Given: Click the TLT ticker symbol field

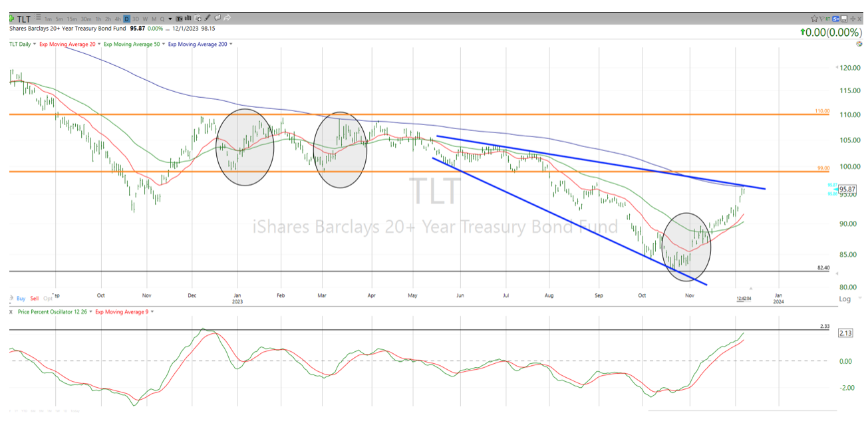Looking at the screenshot, I should tap(24, 19).
